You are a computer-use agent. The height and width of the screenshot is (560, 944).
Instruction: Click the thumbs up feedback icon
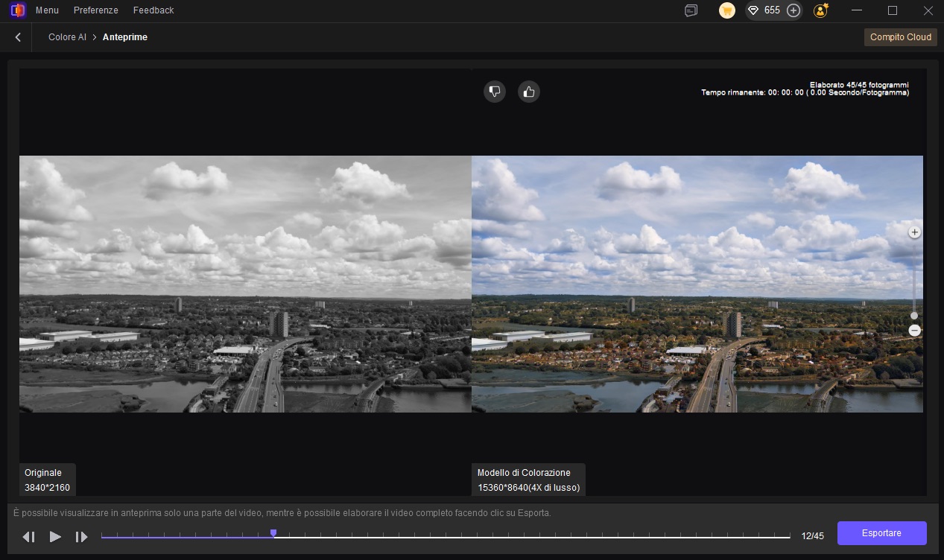[529, 92]
